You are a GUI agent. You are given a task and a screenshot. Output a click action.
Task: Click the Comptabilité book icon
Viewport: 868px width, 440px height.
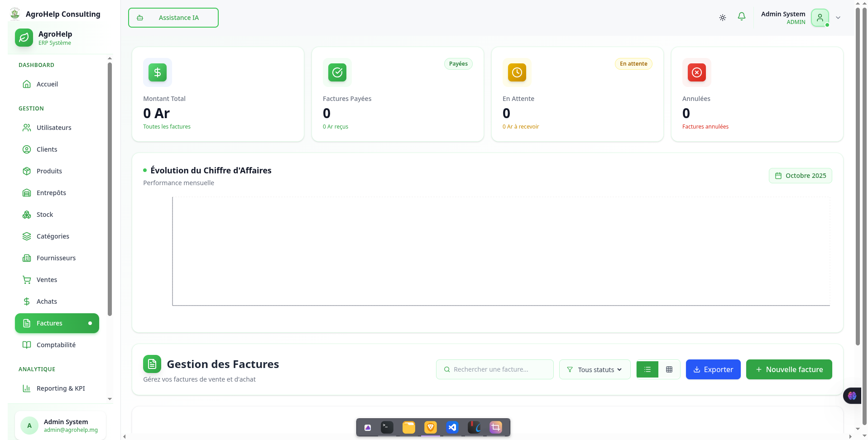(x=28, y=344)
